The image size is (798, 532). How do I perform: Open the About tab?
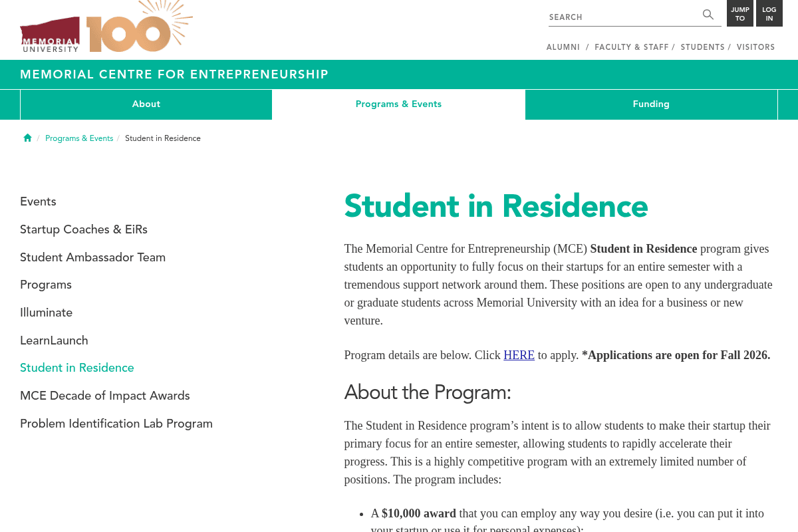[146, 104]
